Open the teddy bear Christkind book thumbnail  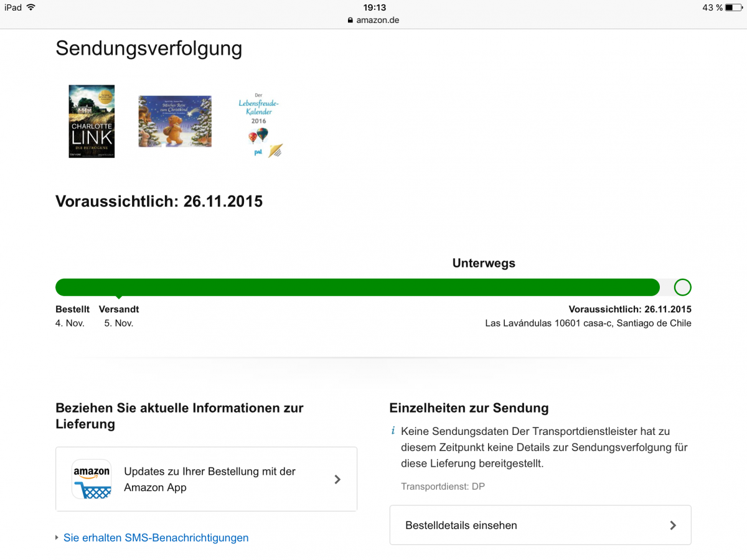click(175, 121)
